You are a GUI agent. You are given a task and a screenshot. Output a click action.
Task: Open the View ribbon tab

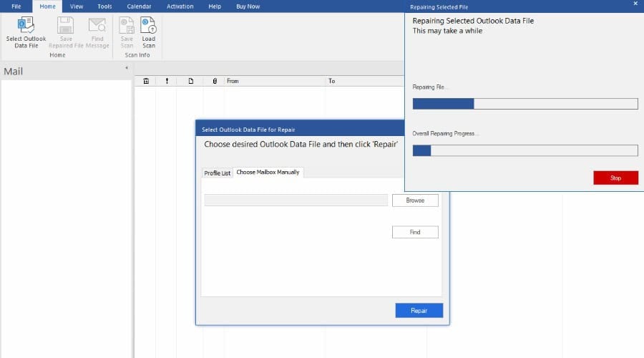pos(77,6)
